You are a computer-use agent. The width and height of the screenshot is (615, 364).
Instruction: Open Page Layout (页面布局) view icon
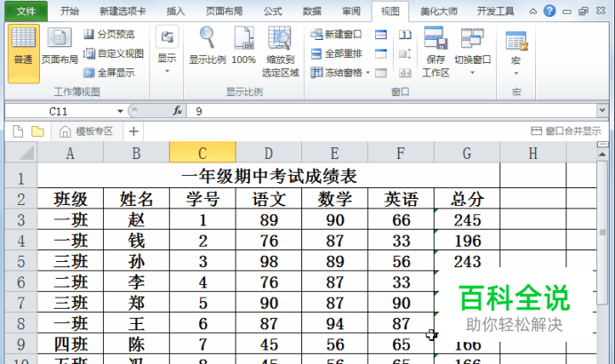(x=60, y=46)
